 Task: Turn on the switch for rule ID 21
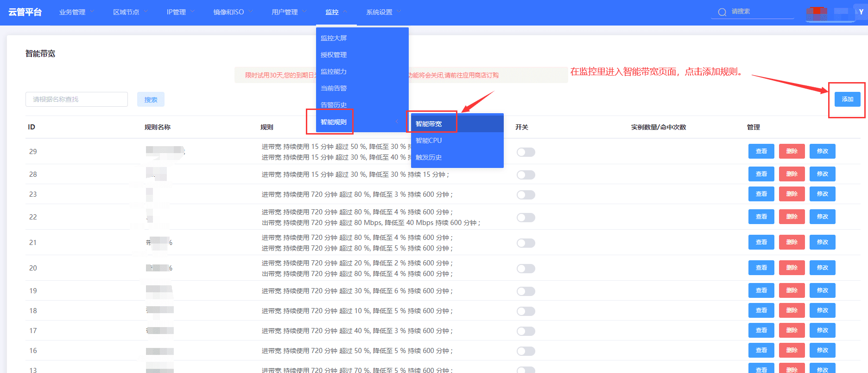pos(526,243)
